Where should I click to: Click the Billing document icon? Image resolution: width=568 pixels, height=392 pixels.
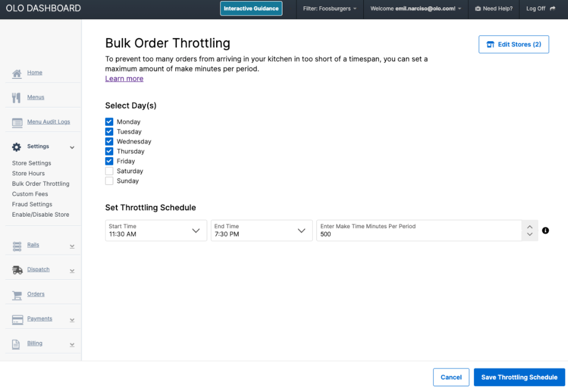tap(16, 344)
